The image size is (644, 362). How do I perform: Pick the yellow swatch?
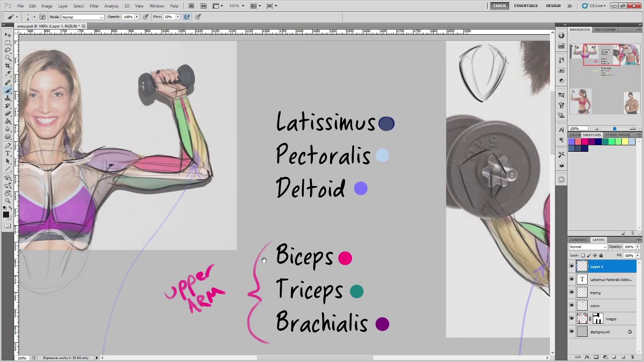pos(624,142)
